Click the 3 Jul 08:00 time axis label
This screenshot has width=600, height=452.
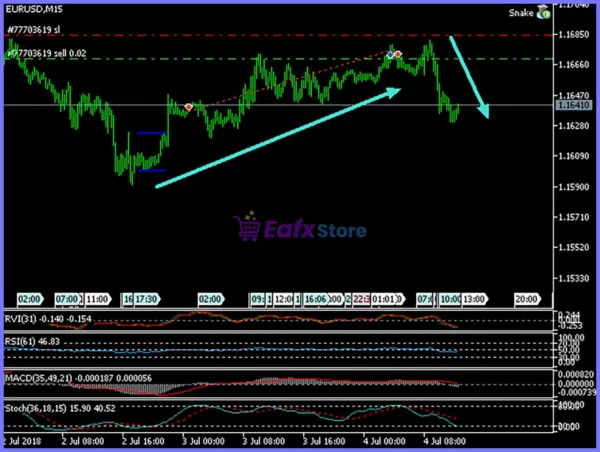tap(264, 441)
